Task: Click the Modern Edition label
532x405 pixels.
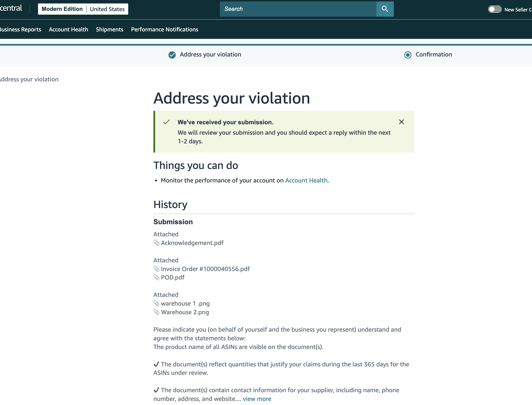Action: click(x=62, y=9)
